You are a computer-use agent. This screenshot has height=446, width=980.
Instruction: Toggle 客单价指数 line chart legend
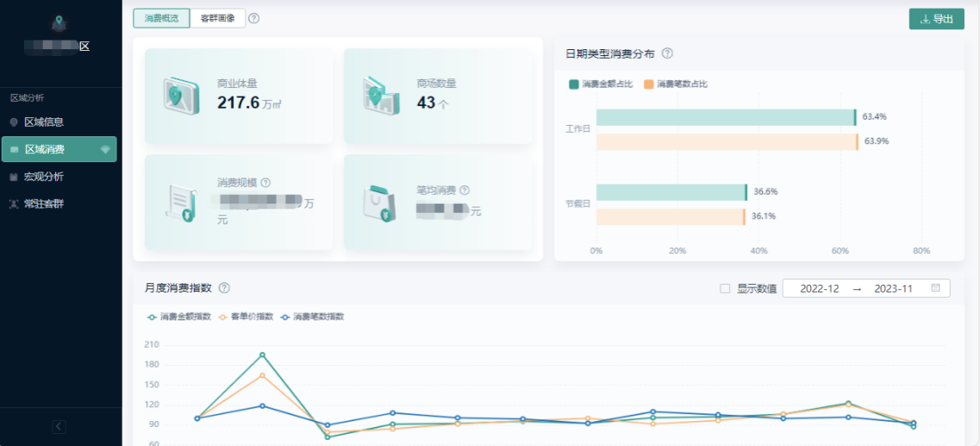(247, 317)
